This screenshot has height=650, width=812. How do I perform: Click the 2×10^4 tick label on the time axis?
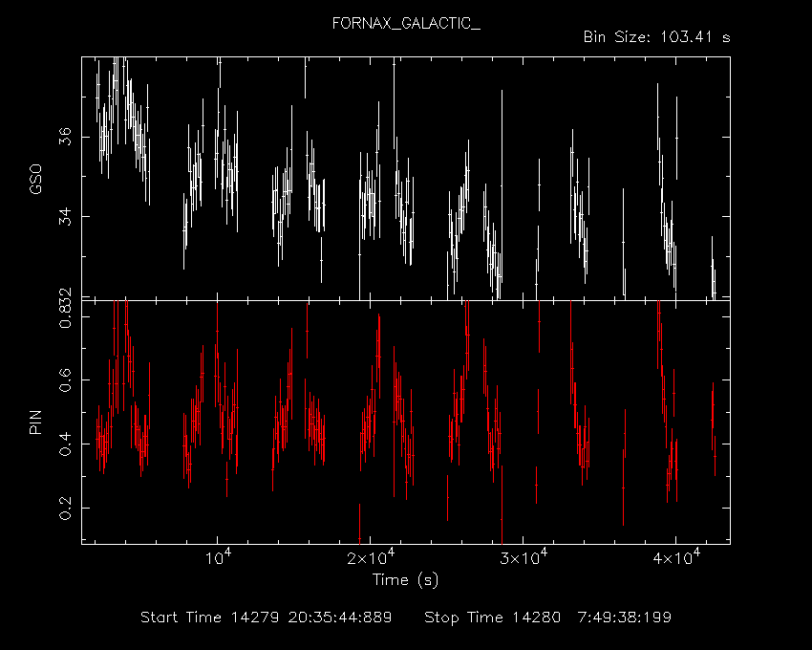[x=371, y=556]
